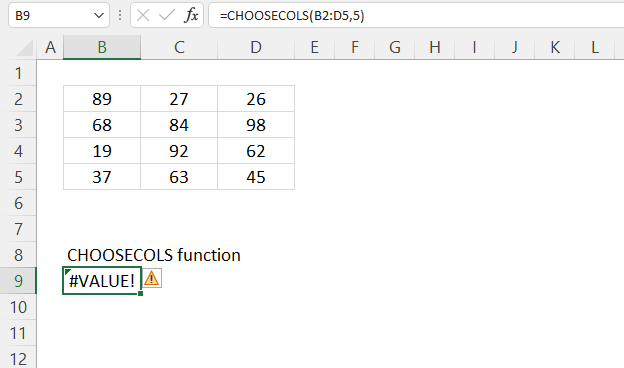Click the formula bar with the CHOOSECOLS formula
The width and height of the screenshot is (624, 368).
416,16
